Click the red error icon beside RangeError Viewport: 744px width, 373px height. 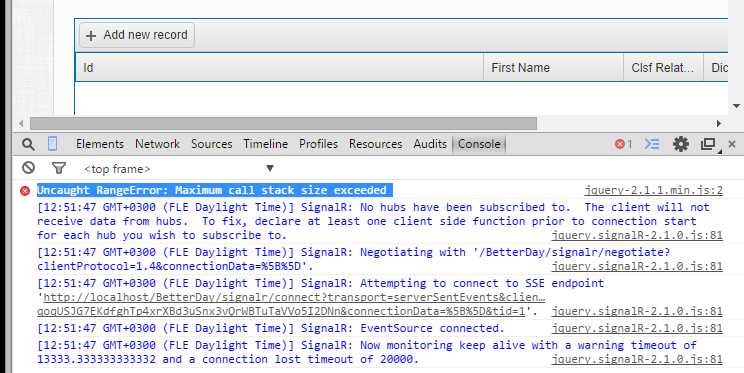[x=25, y=191]
